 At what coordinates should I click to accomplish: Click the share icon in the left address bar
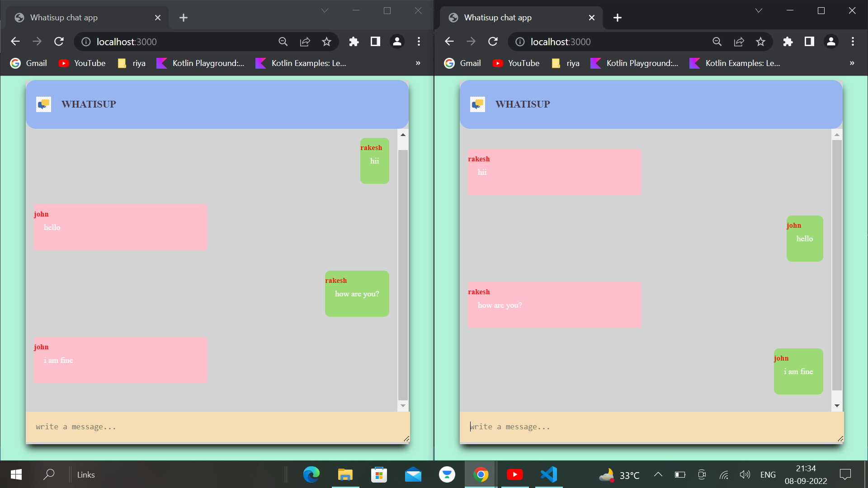pyautogui.click(x=305, y=41)
